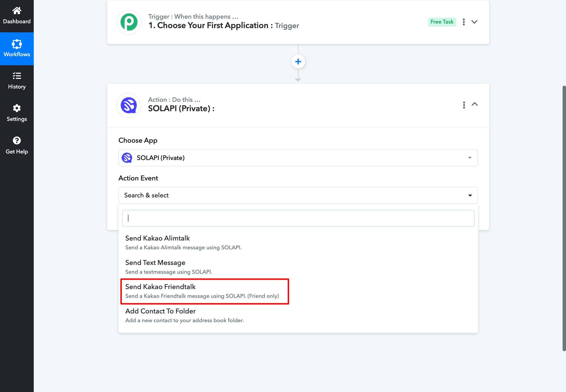
Task: Open the History list icon
Action: pyautogui.click(x=17, y=76)
